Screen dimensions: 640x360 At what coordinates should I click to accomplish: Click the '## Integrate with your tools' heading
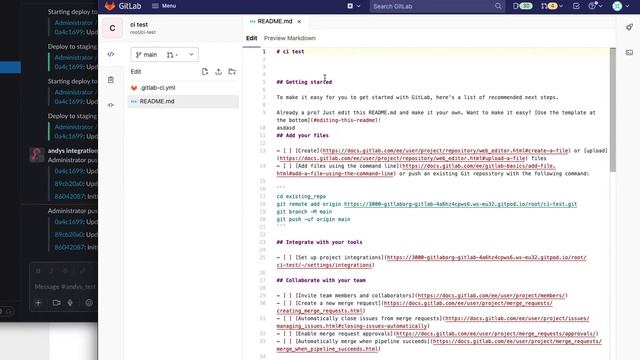[x=319, y=242]
